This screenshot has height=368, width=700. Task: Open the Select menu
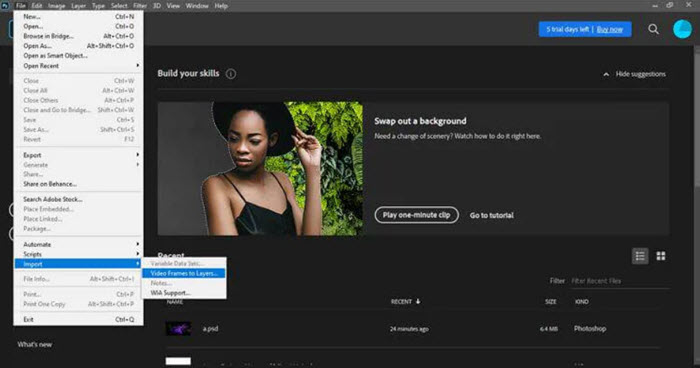pyautogui.click(x=119, y=6)
